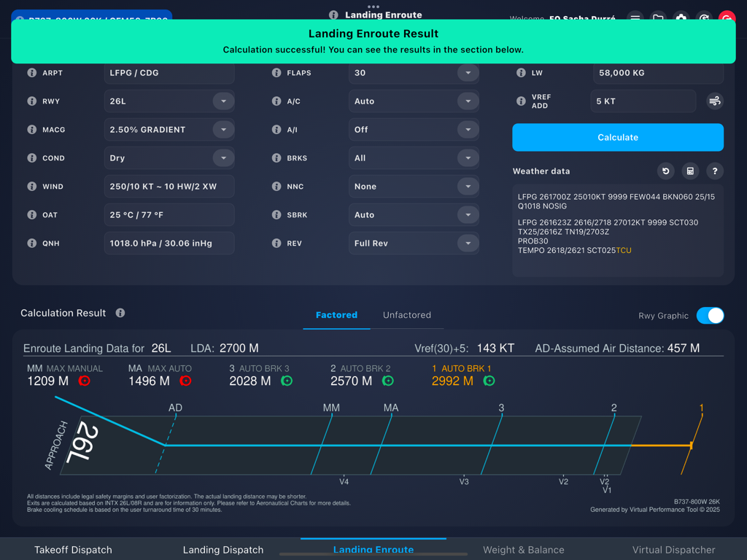Screen dimensions: 747x560
Task: Open the Weight & Balance tab
Action: point(524,549)
